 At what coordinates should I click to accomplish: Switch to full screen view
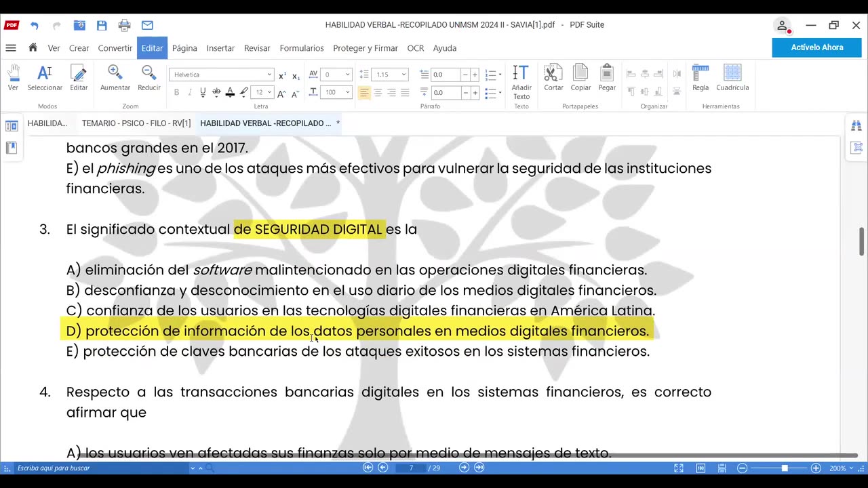click(679, 468)
